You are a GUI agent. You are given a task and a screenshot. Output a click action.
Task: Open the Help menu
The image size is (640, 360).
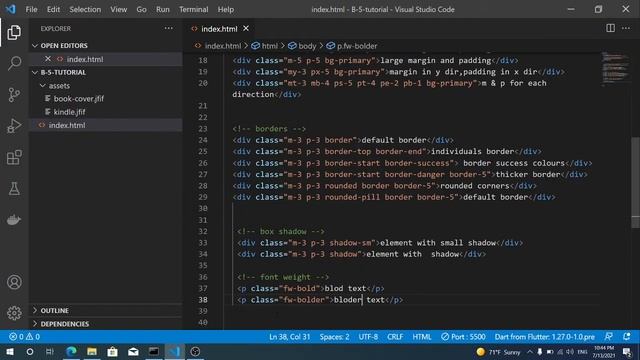(x=226, y=9)
